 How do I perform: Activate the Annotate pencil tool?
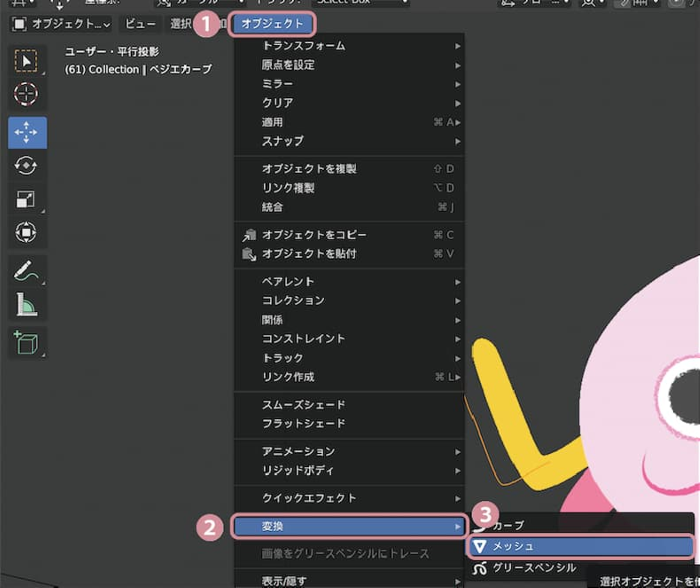(x=26, y=271)
